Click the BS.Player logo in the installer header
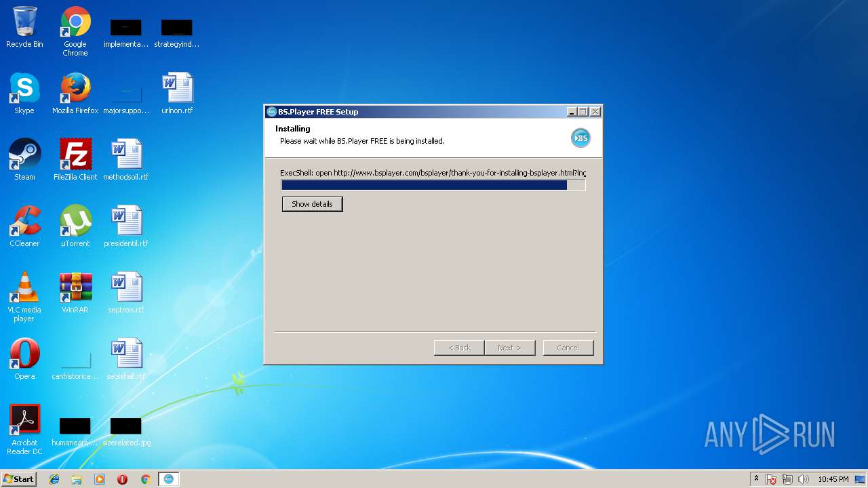The width and height of the screenshot is (868, 488). (580, 138)
